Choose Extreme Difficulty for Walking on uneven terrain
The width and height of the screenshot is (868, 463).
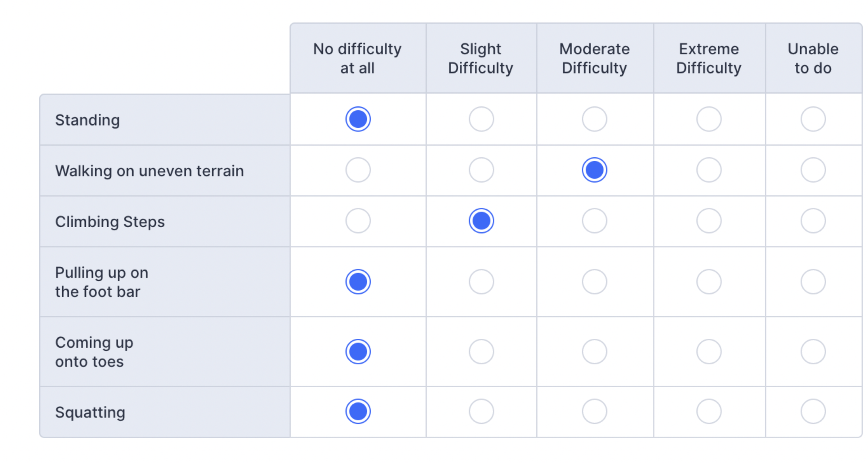pyautogui.click(x=709, y=170)
